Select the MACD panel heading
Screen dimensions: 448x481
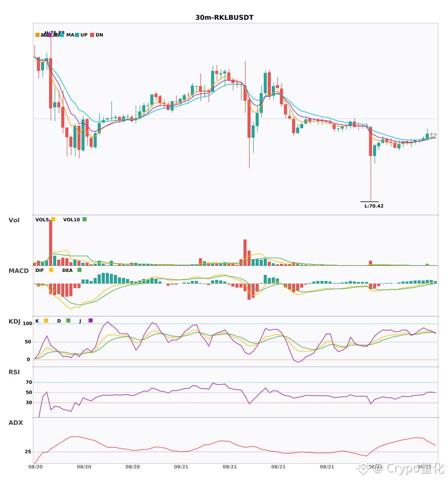pyautogui.click(x=18, y=271)
